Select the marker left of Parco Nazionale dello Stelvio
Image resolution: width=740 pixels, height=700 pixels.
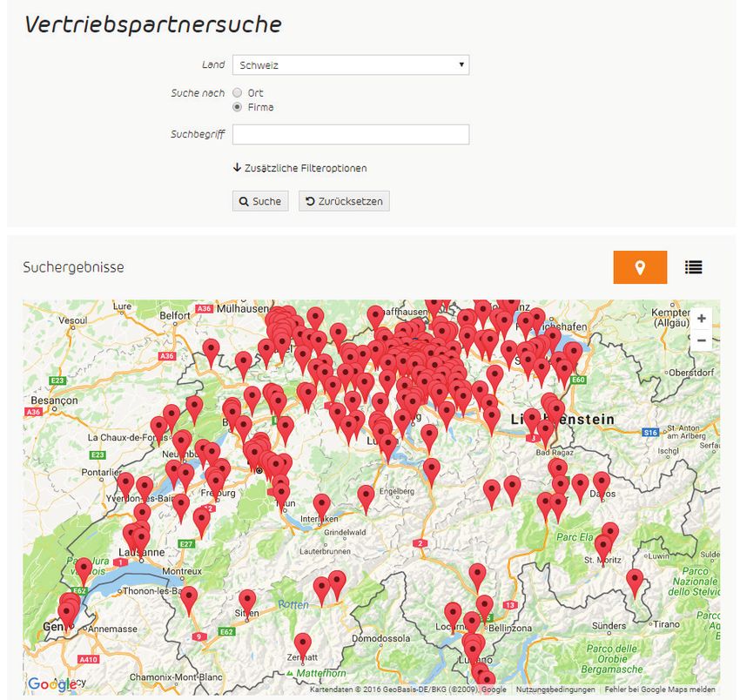click(635, 581)
